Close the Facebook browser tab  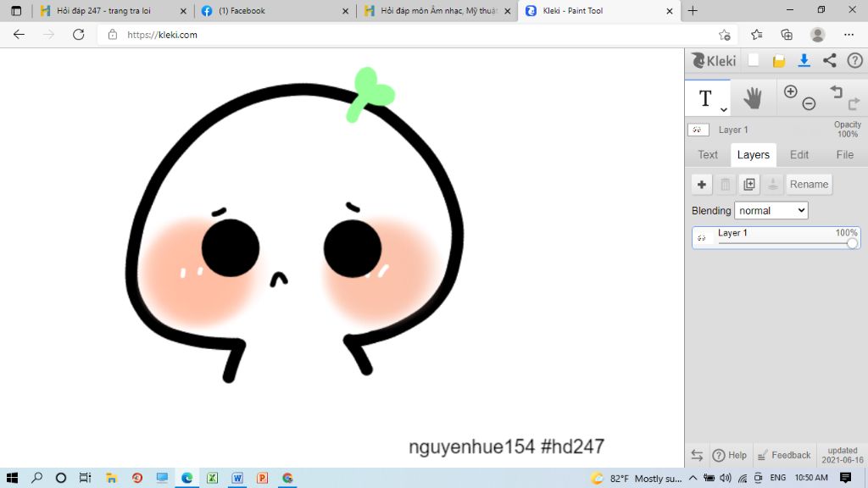346,10
